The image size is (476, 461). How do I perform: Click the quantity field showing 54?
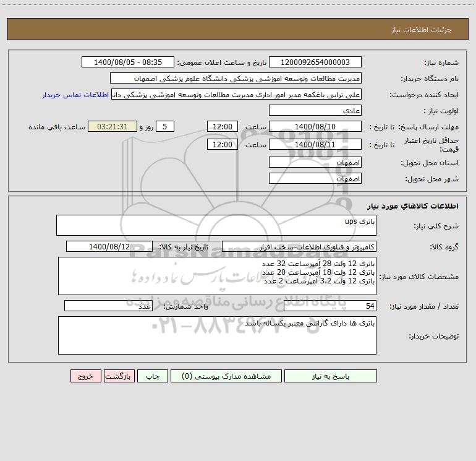click(330, 306)
